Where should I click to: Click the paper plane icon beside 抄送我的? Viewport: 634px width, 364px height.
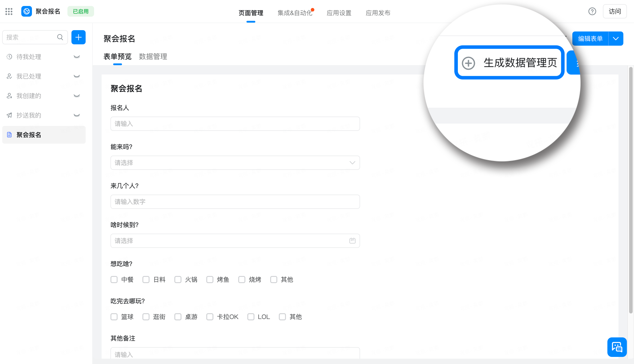tap(9, 115)
